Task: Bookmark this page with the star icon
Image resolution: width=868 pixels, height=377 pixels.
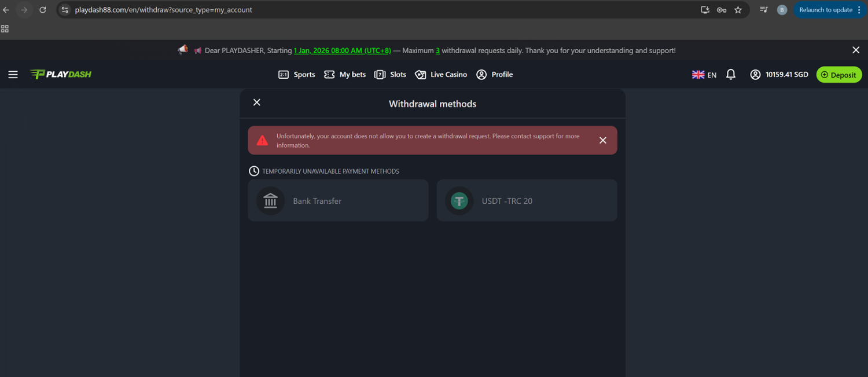Action: 738,10
